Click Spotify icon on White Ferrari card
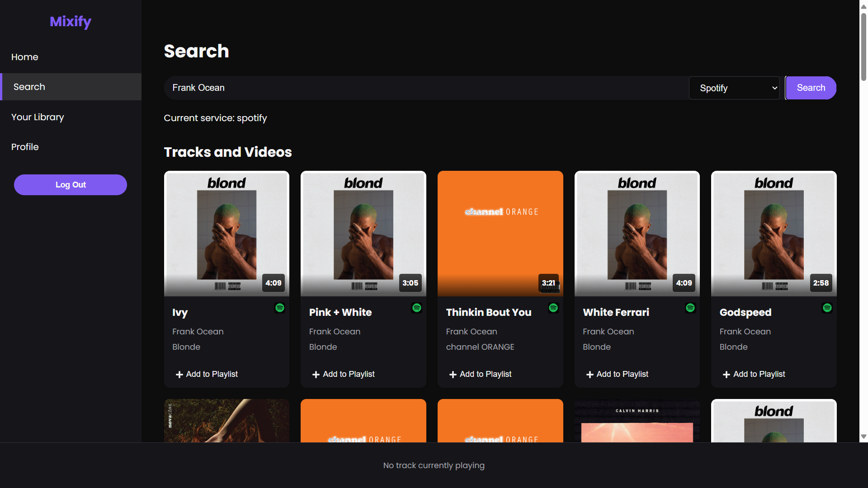868x488 pixels. (690, 308)
